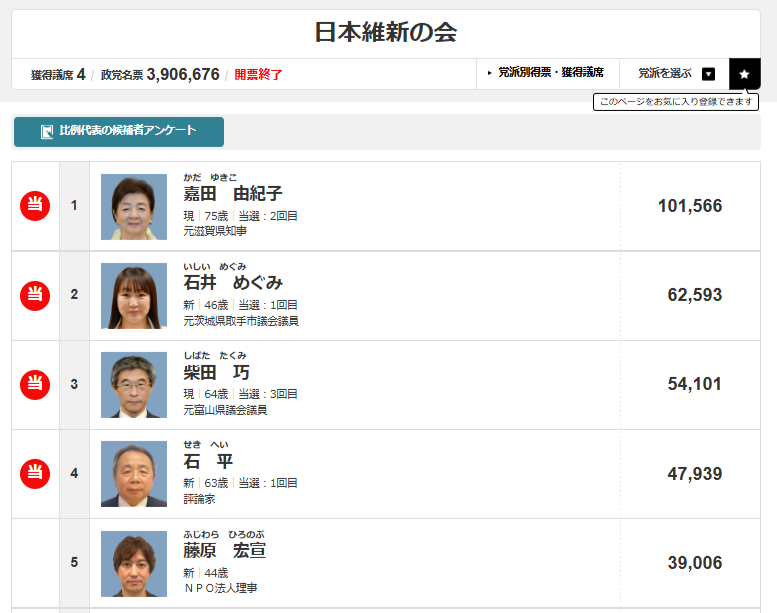Select candidate name 石 平

pyautogui.click(x=208, y=461)
